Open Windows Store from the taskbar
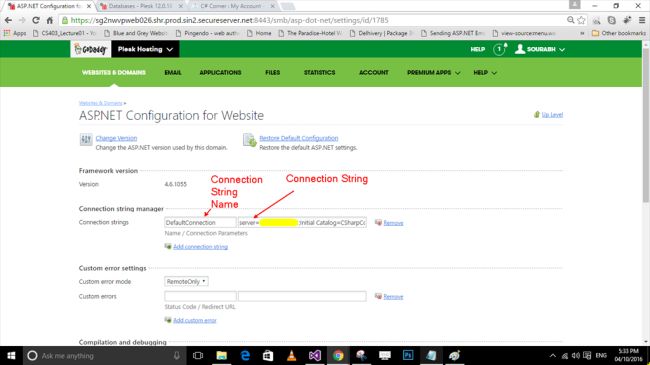This screenshot has width=650, height=365. [268, 355]
